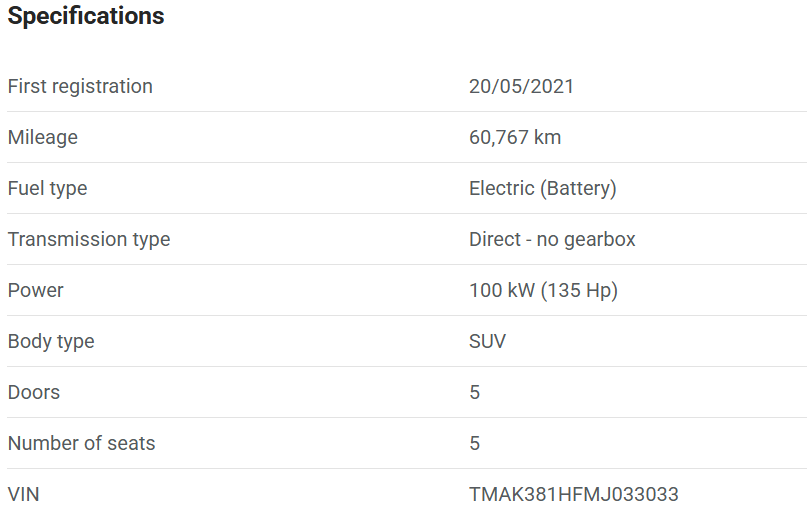Click the VIN row label
The width and height of the screenshot is (807, 517).
pyautogui.click(x=24, y=494)
